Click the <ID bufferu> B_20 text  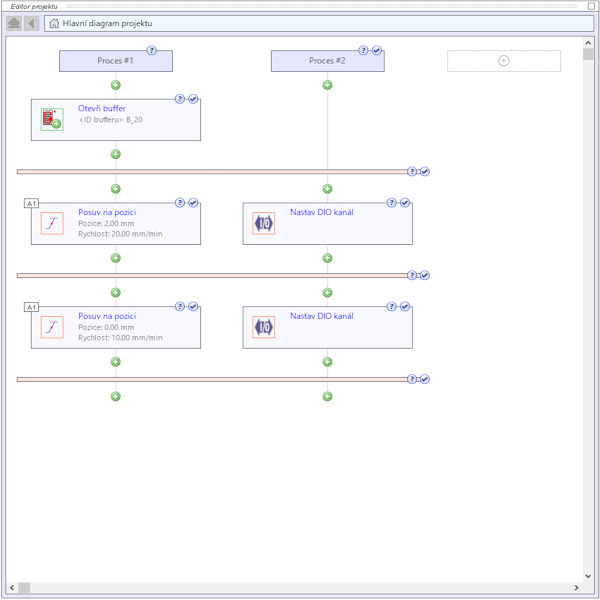(110, 120)
